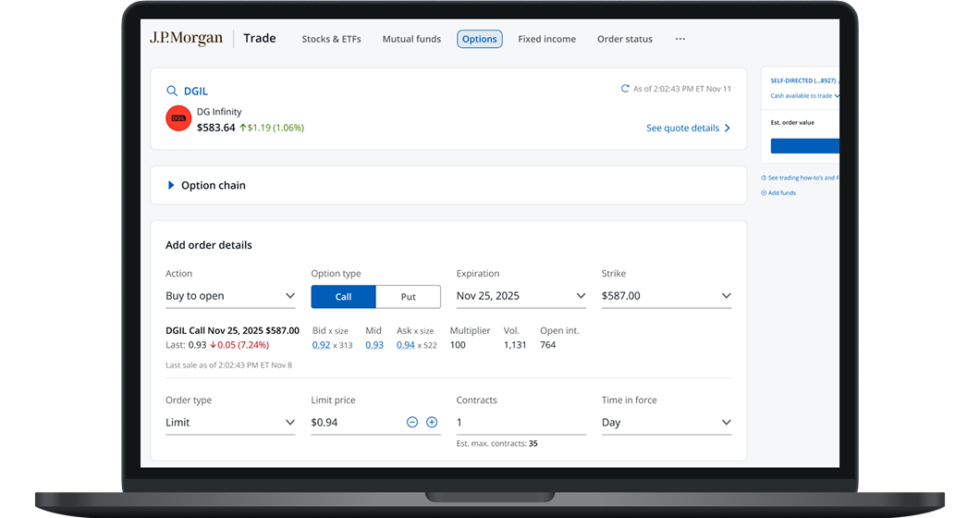Select the Put option type
The image size is (980, 518).
click(x=408, y=297)
